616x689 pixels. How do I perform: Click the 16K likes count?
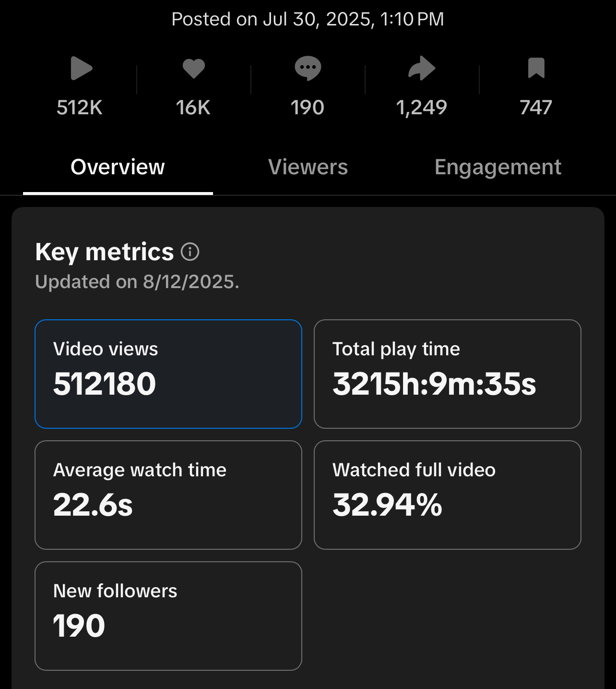(x=193, y=108)
